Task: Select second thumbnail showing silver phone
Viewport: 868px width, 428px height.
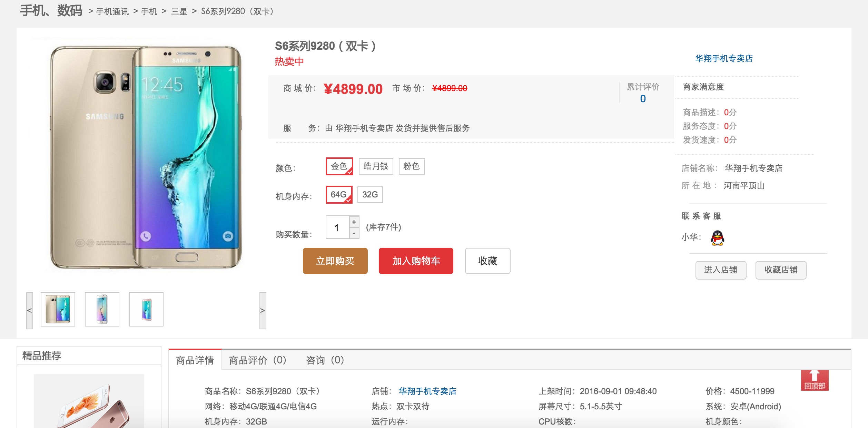Action: [102, 309]
